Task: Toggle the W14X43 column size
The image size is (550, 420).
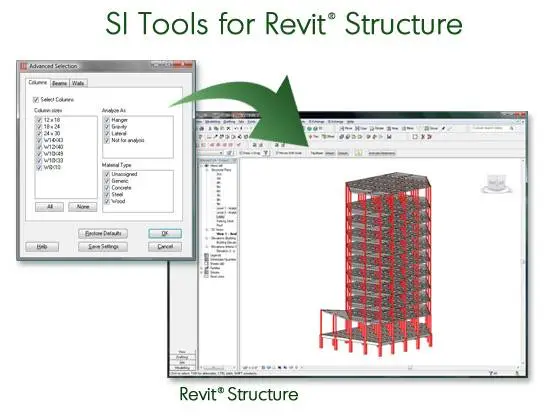Action: click(x=39, y=140)
